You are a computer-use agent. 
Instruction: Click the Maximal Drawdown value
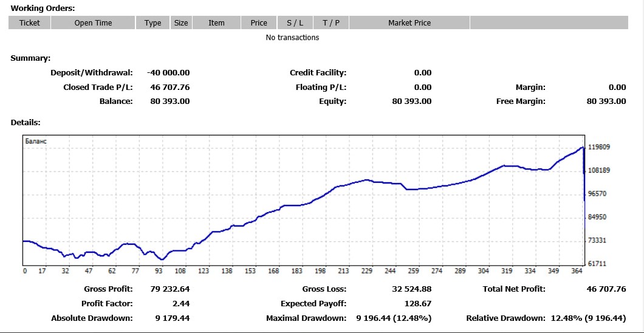(394, 318)
